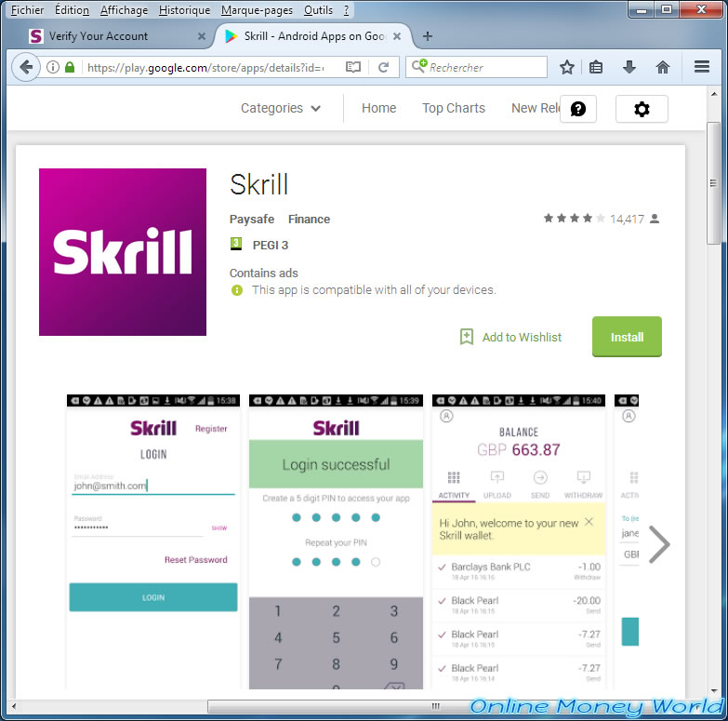The image size is (728, 721).
Task: Go back with the browser back arrow
Action: (26, 67)
